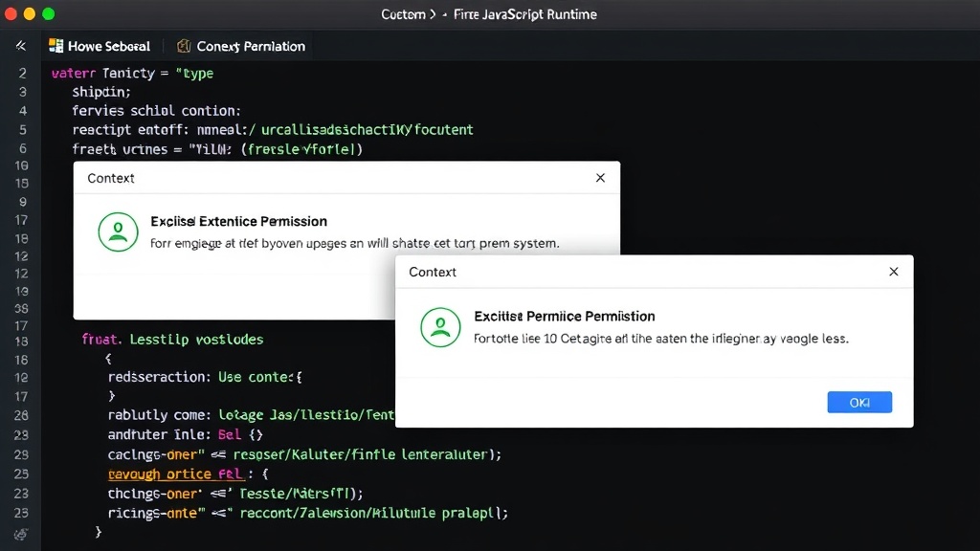Click the message text in the front Context dialog
Image resolution: width=980 pixels, height=551 pixels.
661,339
